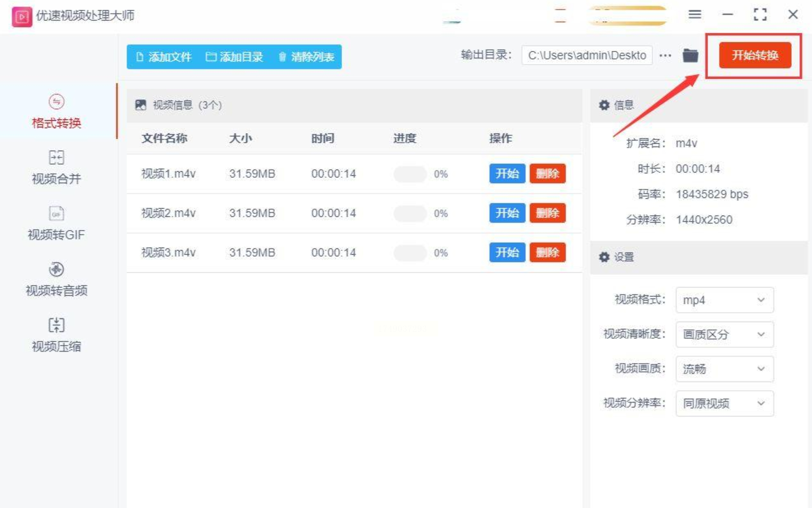Click the 0% progress label for 视频1.m4v
This screenshot has width=812, height=508.
(x=441, y=174)
